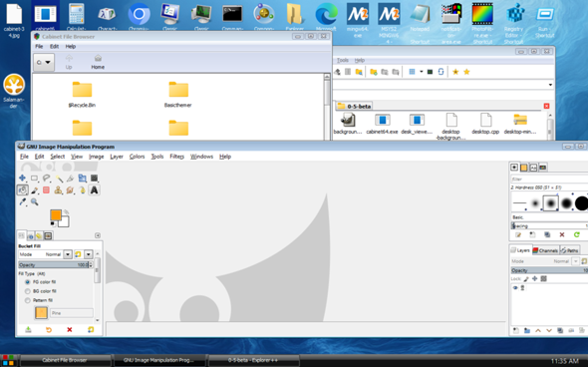Switch to the Channels tab
Viewport: 588px width, 367px height.
click(545, 250)
